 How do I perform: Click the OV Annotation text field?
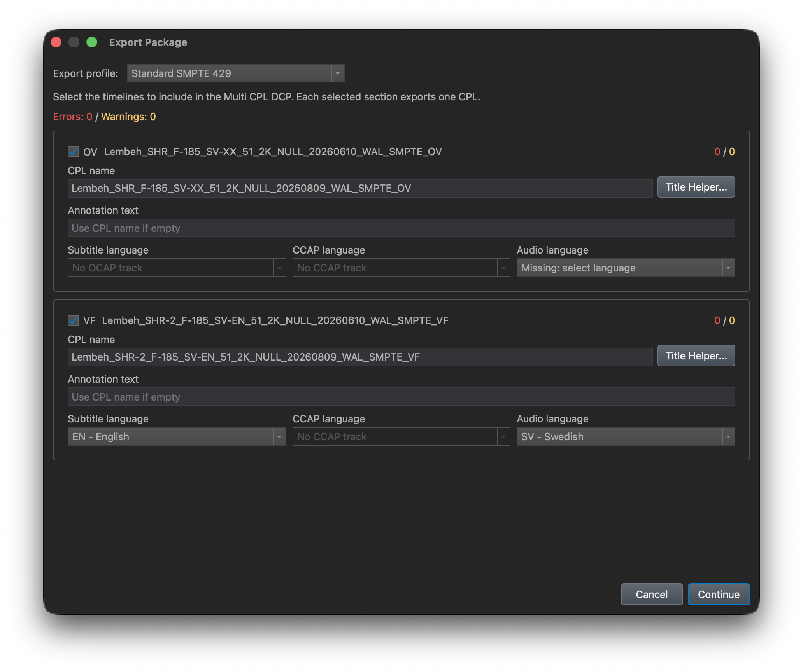coord(401,228)
